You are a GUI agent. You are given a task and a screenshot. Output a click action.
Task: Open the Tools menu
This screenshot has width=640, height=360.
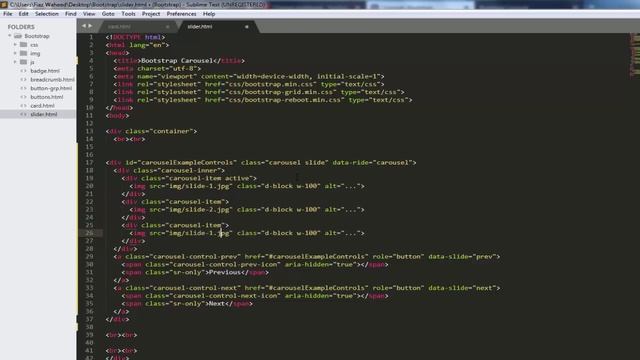(x=128, y=14)
